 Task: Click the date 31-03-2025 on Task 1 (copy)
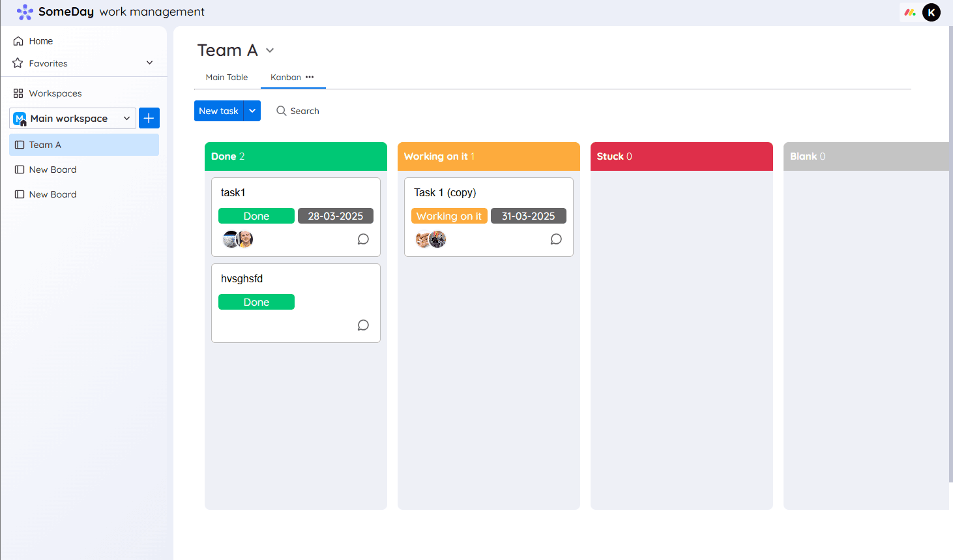pos(529,216)
